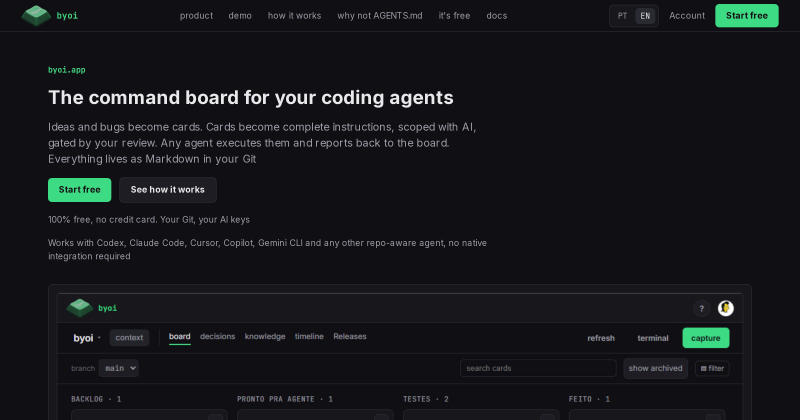Open the how it works nav link
800x420 pixels.
pyautogui.click(x=294, y=16)
